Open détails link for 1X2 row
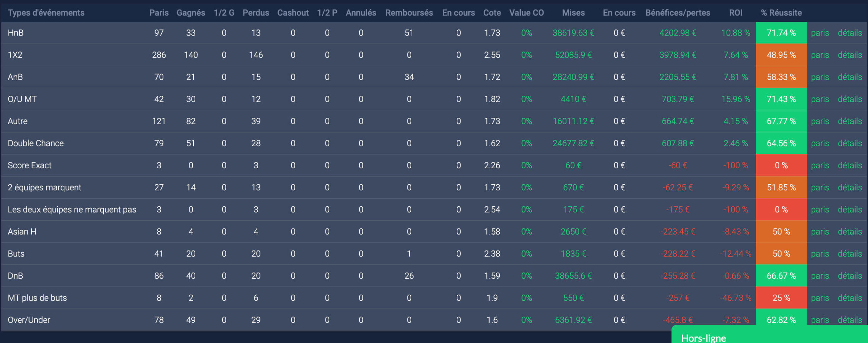 point(849,55)
